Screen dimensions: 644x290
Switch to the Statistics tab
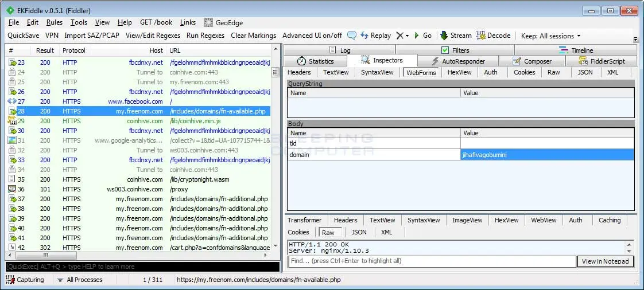point(315,61)
